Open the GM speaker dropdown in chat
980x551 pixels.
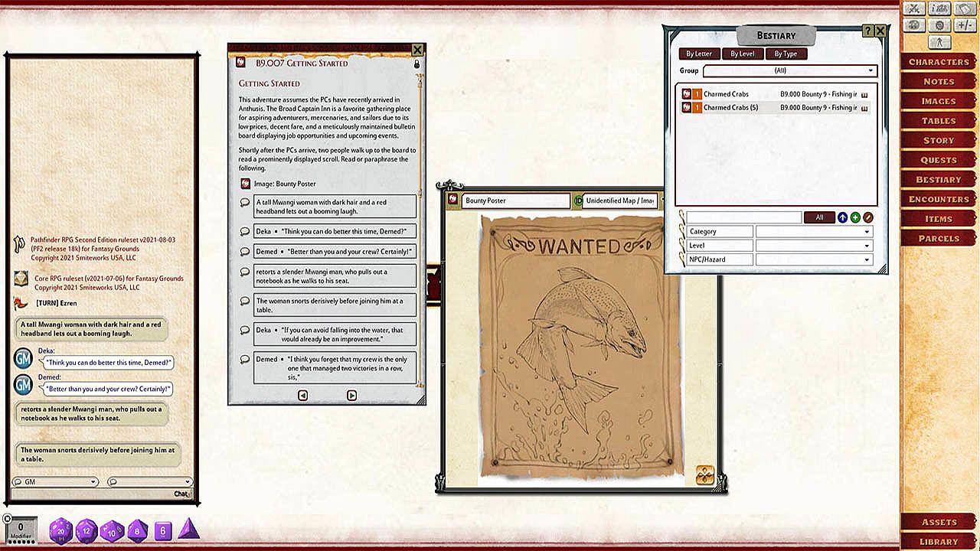pos(55,482)
